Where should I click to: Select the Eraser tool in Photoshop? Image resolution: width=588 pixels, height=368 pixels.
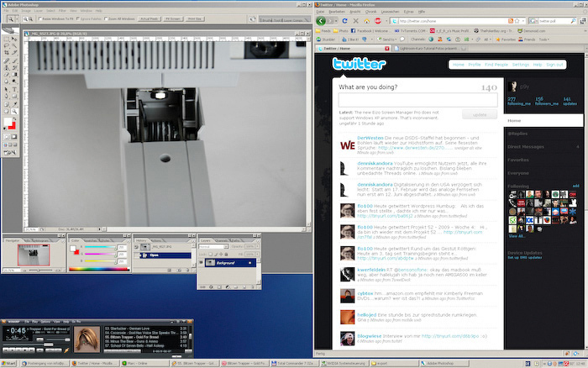(x=7, y=75)
